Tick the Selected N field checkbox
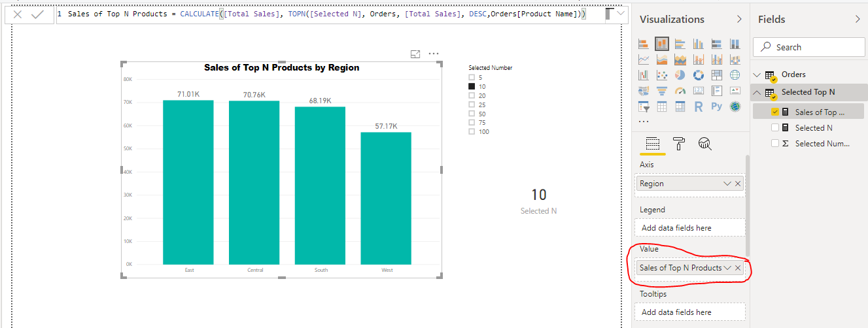This screenshot has width=868, height=328. (x=775, y=127)
